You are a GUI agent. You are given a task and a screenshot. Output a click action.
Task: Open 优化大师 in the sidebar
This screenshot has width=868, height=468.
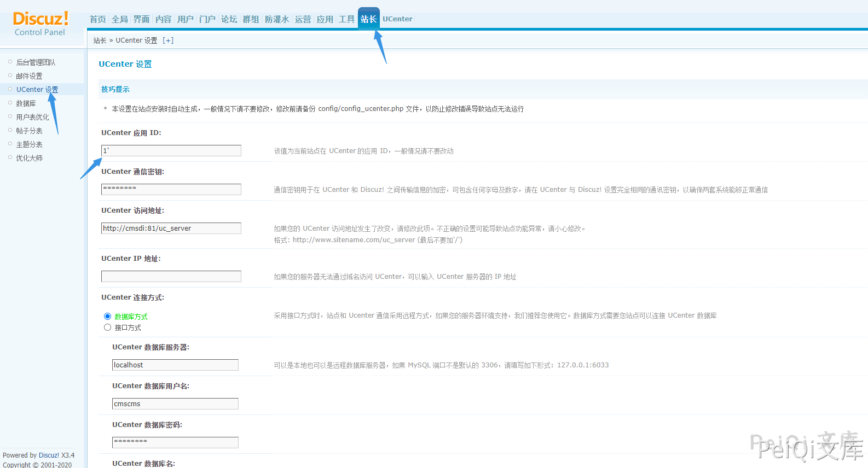click(29, 158)
